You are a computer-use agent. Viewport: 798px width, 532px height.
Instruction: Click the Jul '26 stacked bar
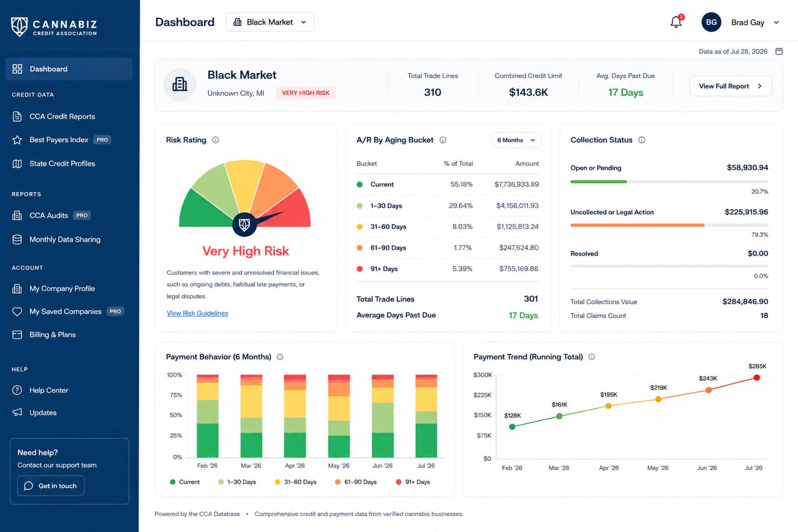[426, 416]
